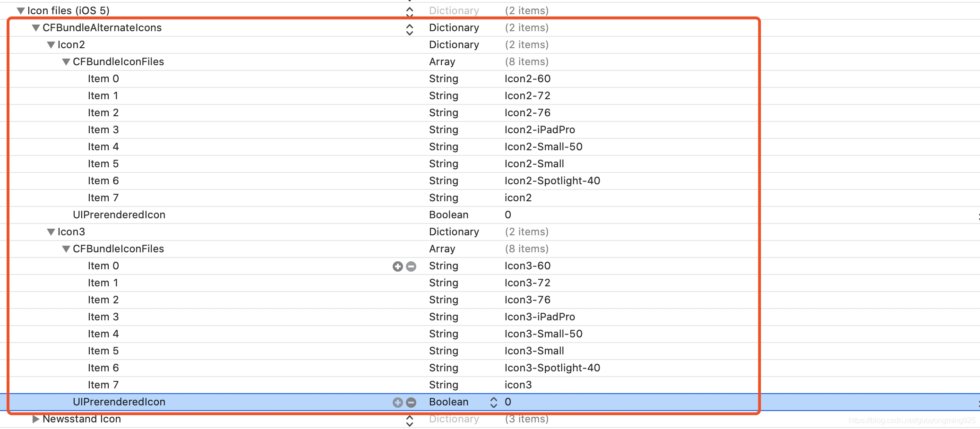Select the Icon3 key name

pyautogui.click(x=71, y=232)
